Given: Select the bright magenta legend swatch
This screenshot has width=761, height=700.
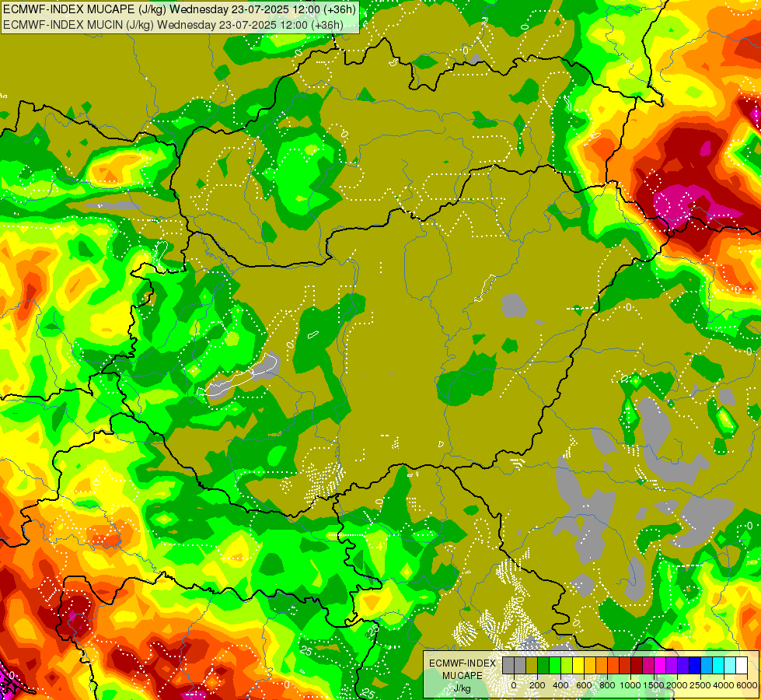Looking at the screenshot, I should [660, 665].
